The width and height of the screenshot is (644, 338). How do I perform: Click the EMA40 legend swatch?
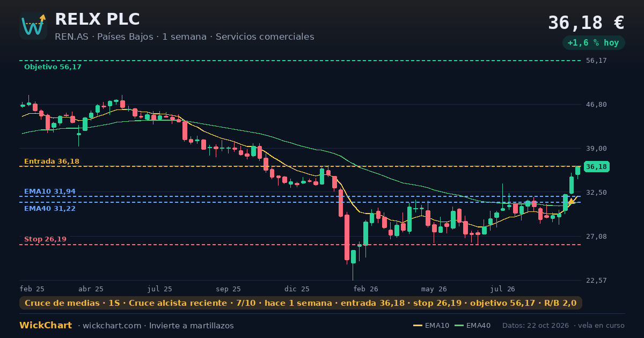click(459, 326)
